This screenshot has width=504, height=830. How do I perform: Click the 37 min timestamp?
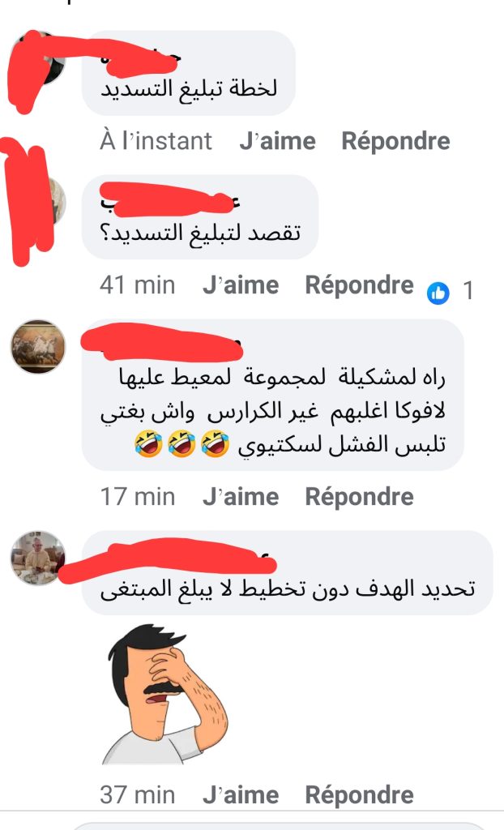(x=137, y=795)
